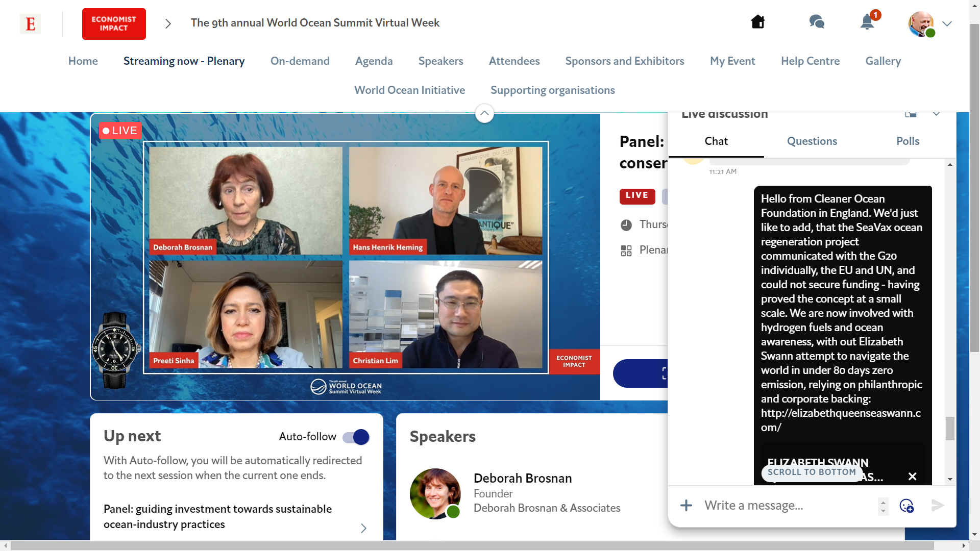This screenshot has width=980, height=551.
Task: Open Sponsors and Exhibitors
Action: (625, 61)
